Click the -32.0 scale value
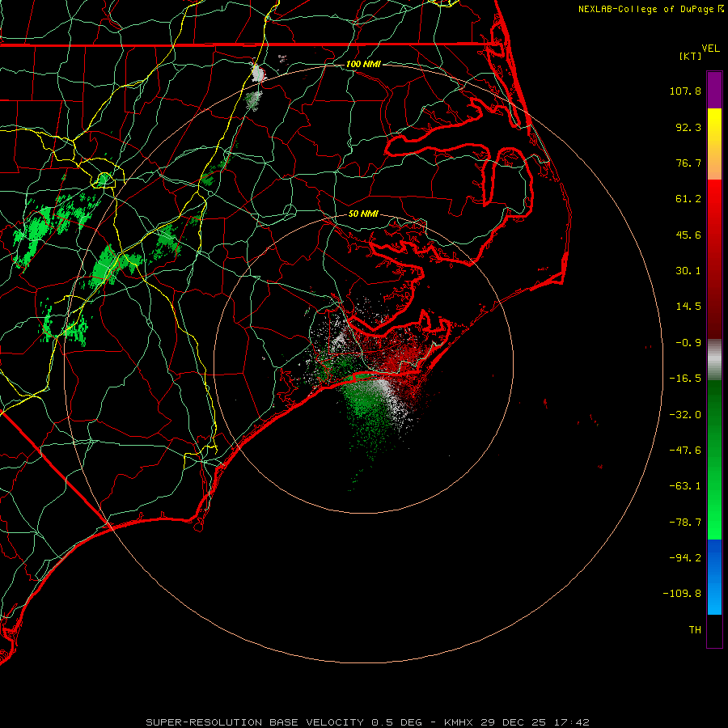728x728 pixels. coord(685,415)
